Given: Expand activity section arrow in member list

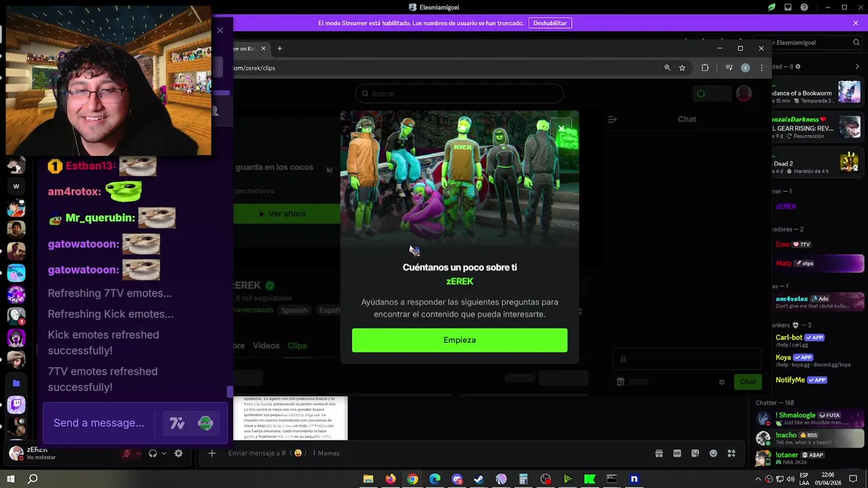Looking at the screenshot, I should tap(857, 66).
